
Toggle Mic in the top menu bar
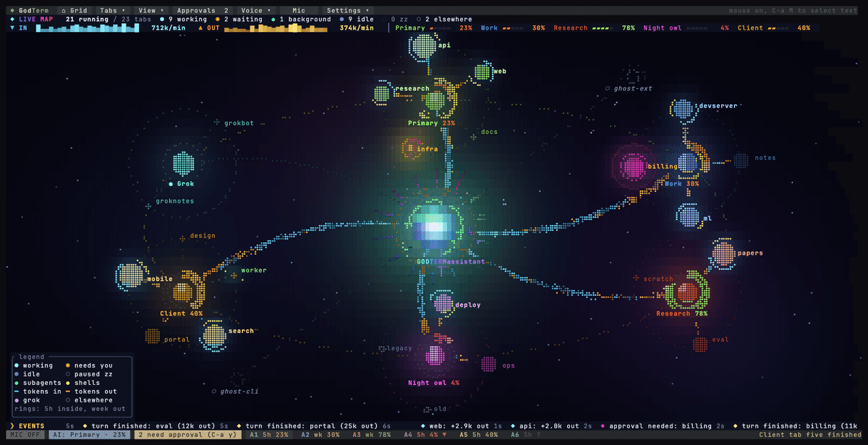299,11
